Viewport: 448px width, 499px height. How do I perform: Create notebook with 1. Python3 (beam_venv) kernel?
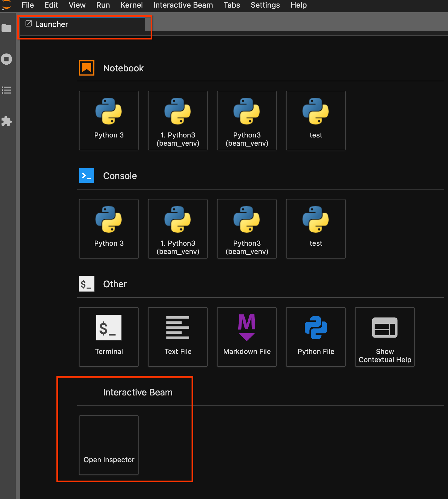(x=178, y=121)
